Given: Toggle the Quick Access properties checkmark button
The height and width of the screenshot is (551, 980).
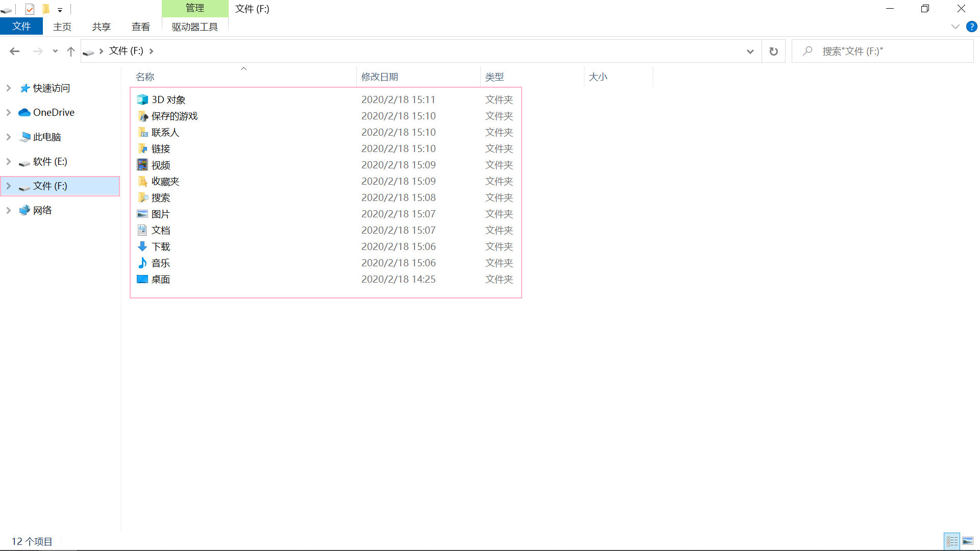Looking at the screenshot, I should point(30,9).
